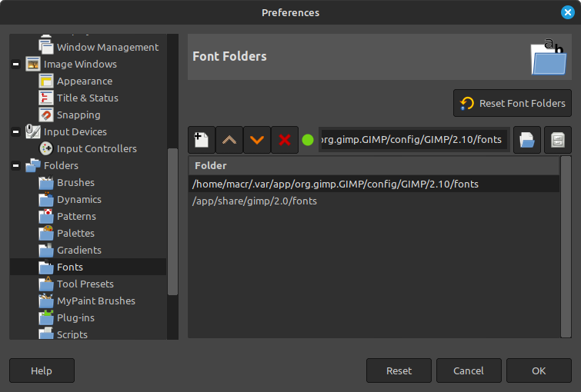Move selected folder up
Image resolution: width=581 pixels, height=392 pixels.
coord(229,140)
